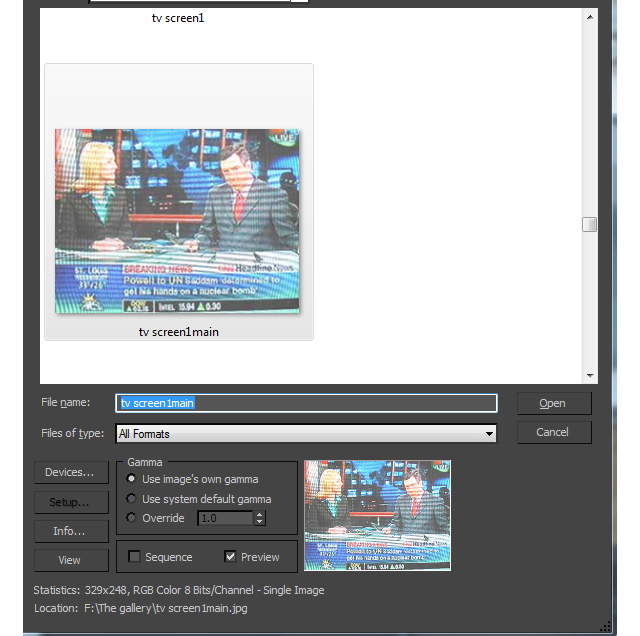Click the Cancel button
This screenshot has height=636, width=640.
pyautogui.click(x=554, y=432)
